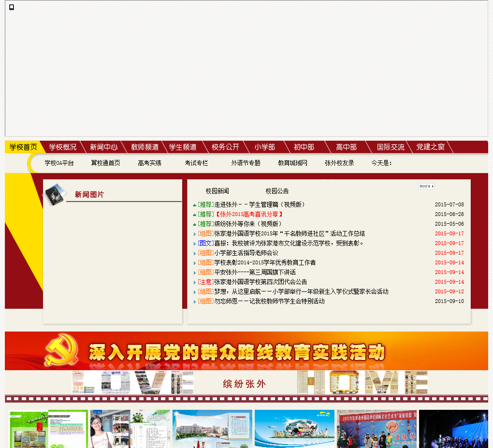Open news 学校表彰2014-2015学年优秀教育工作者
493x448 pixels.
265,262
